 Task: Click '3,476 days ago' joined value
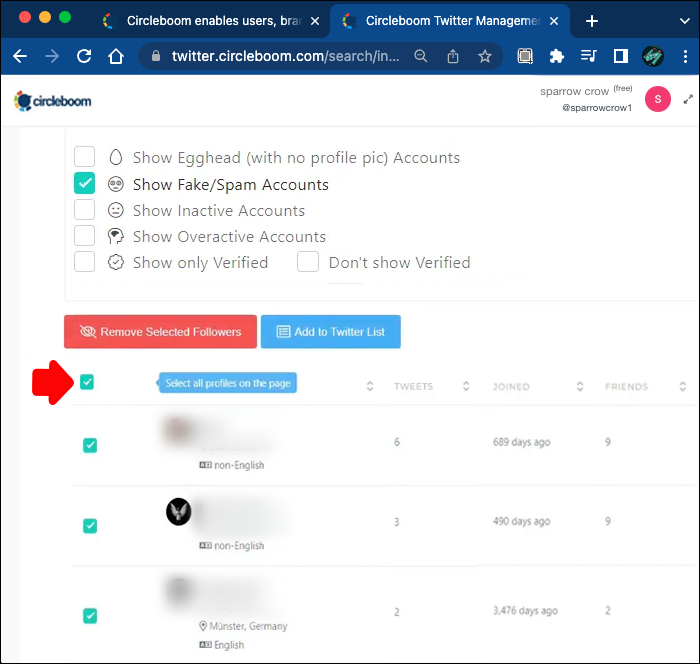(x=525, y=611)
